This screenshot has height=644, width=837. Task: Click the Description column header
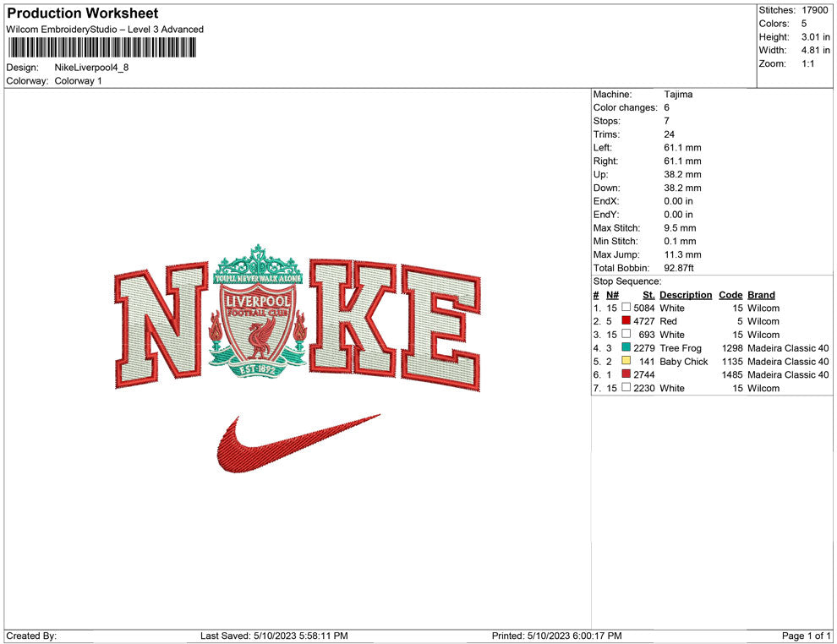[x=686, y=295]
